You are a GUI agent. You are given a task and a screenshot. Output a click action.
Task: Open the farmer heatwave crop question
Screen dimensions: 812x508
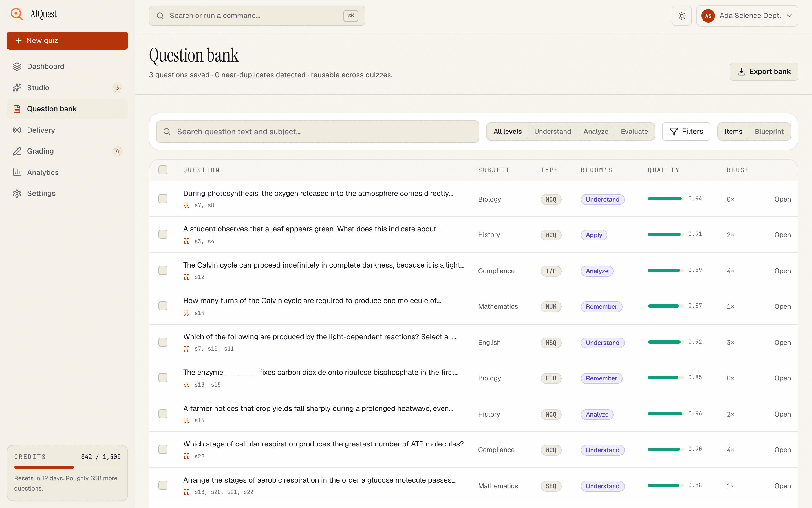coord(782,414)
